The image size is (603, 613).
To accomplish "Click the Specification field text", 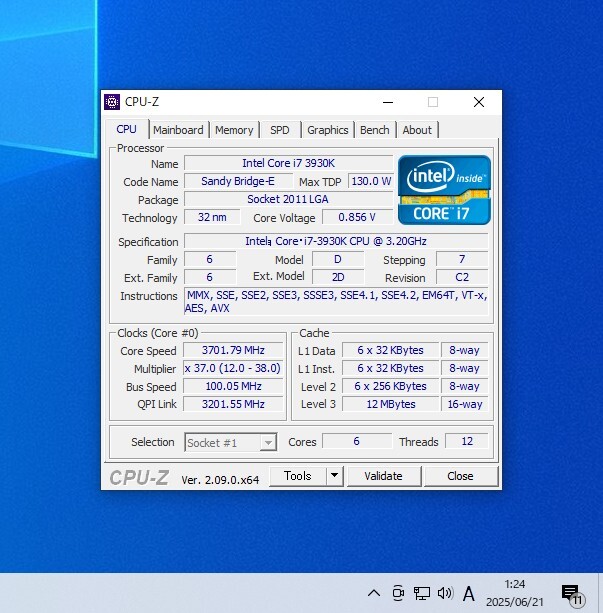I will [x=336, y=241].
